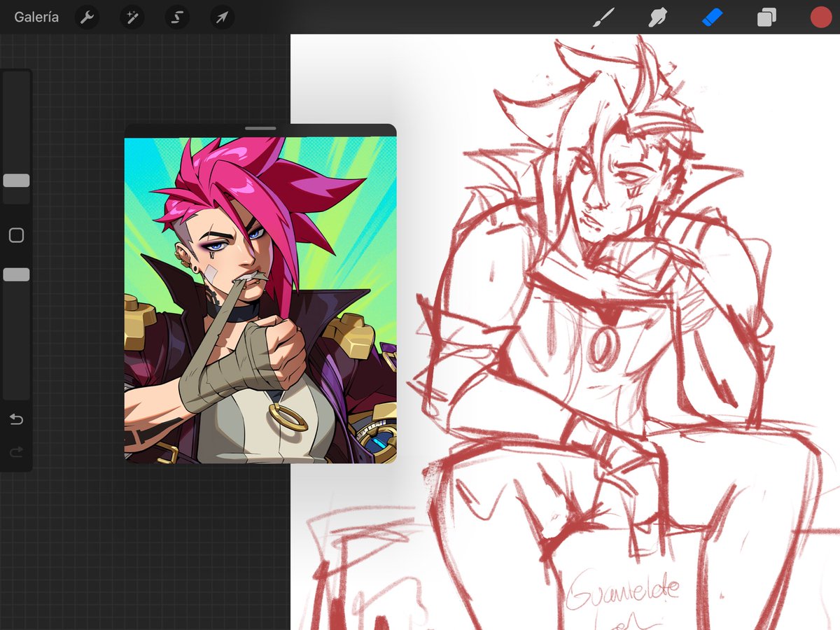Open the Actions wrench menu

(87, 17)
